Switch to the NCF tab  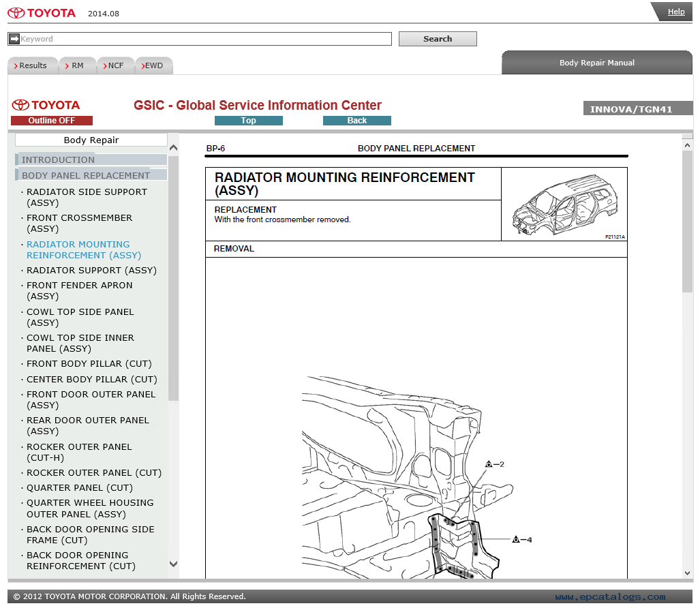[x=116, y=65]
